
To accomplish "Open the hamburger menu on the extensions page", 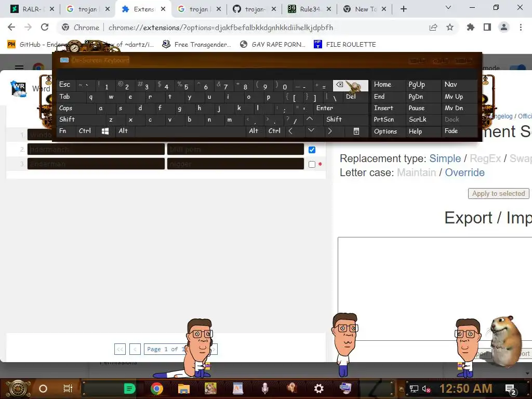I will pos(19,67).
